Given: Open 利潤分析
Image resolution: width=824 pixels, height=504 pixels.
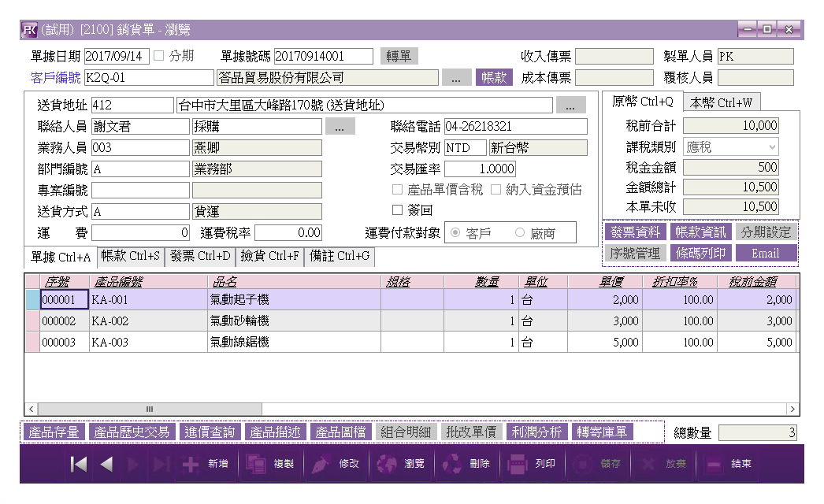Looking at the screenshot, I should pos(536,432).
